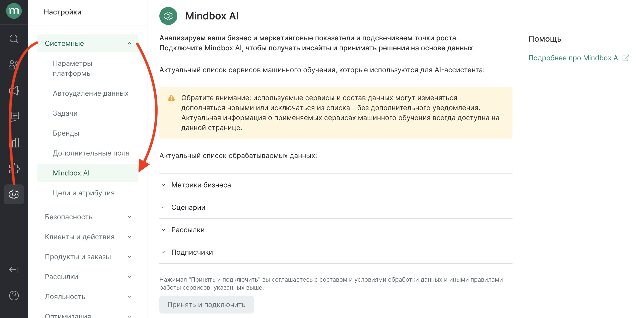
Task: Expand the Метрики бизнеса list
Action: pyautogui.click(x=201, y=185)
